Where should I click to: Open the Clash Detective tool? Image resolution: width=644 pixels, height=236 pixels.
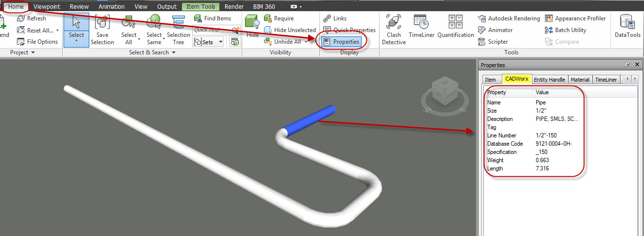coord(394,29)
